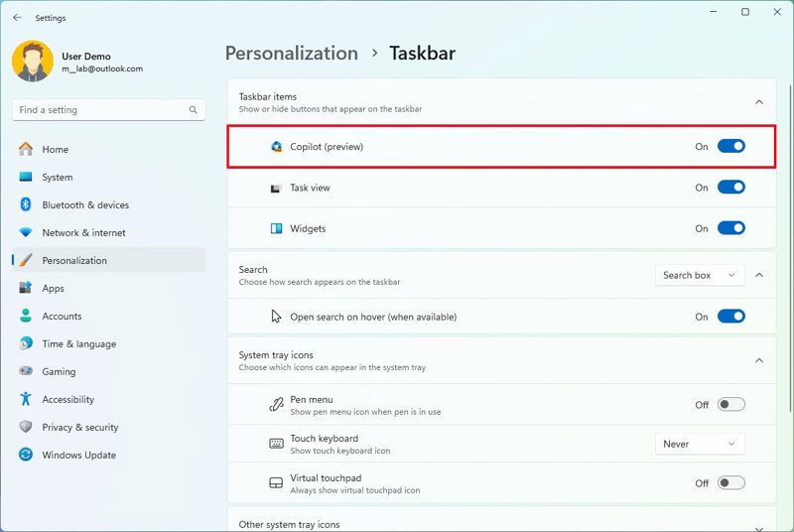Collapse the System tray icons section
The width and height of the screenshot is (794, 532).
tap(759, 361)
